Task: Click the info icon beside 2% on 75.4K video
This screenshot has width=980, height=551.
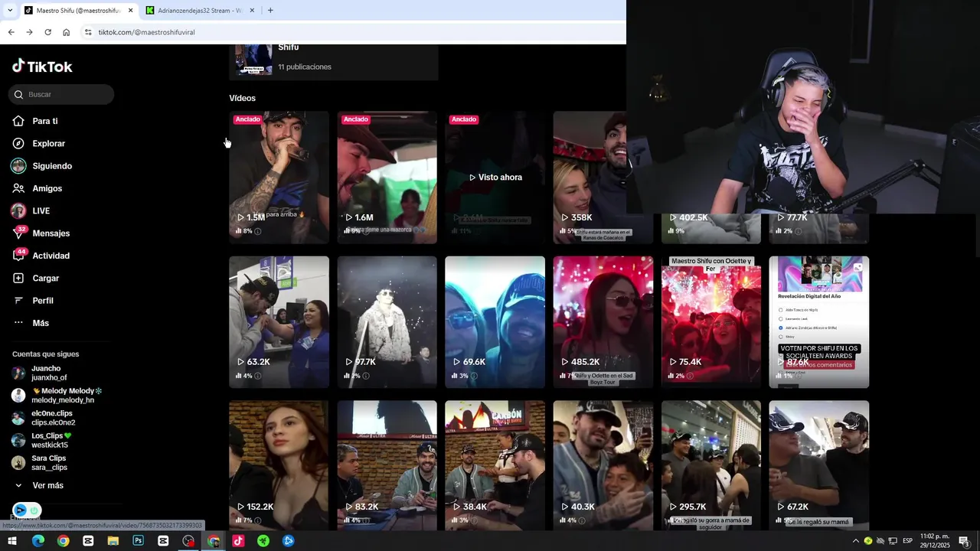Action: (690, 376)
